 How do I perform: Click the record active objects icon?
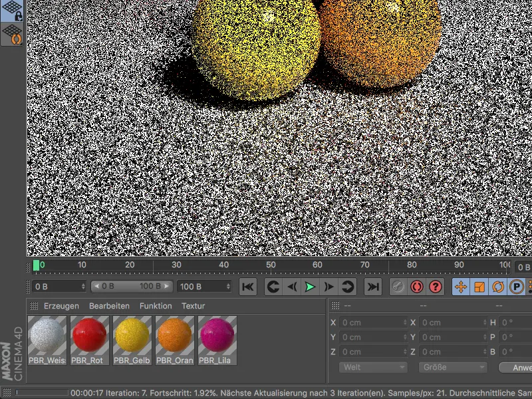click(397, 287)
